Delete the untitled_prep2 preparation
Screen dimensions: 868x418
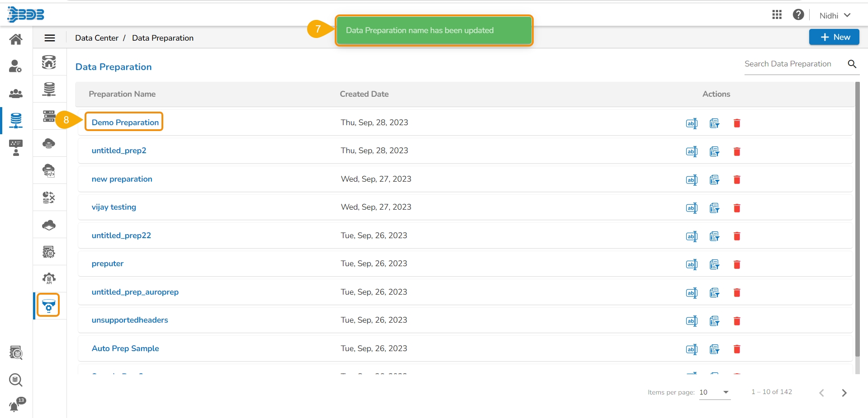tap(737, 151)
